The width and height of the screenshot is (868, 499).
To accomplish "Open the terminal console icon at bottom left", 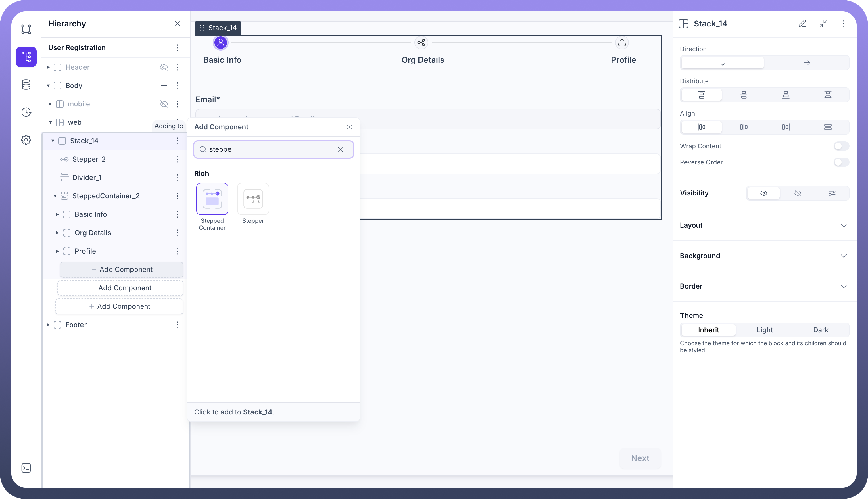I will click(x=26, y=468).
